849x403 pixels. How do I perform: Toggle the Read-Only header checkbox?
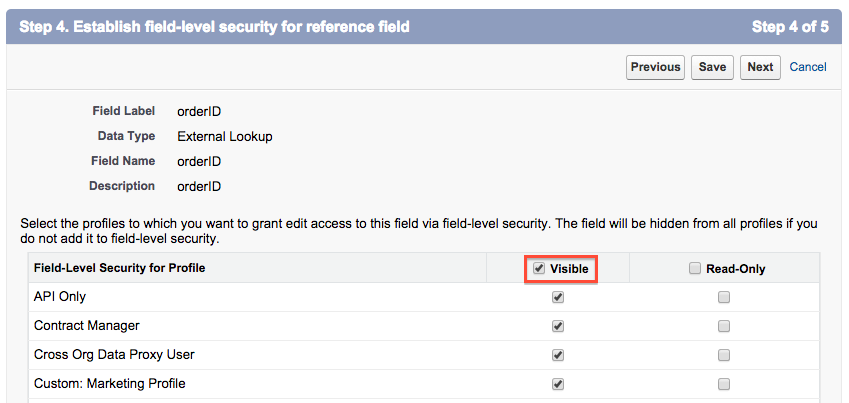[x=695, y=268]
